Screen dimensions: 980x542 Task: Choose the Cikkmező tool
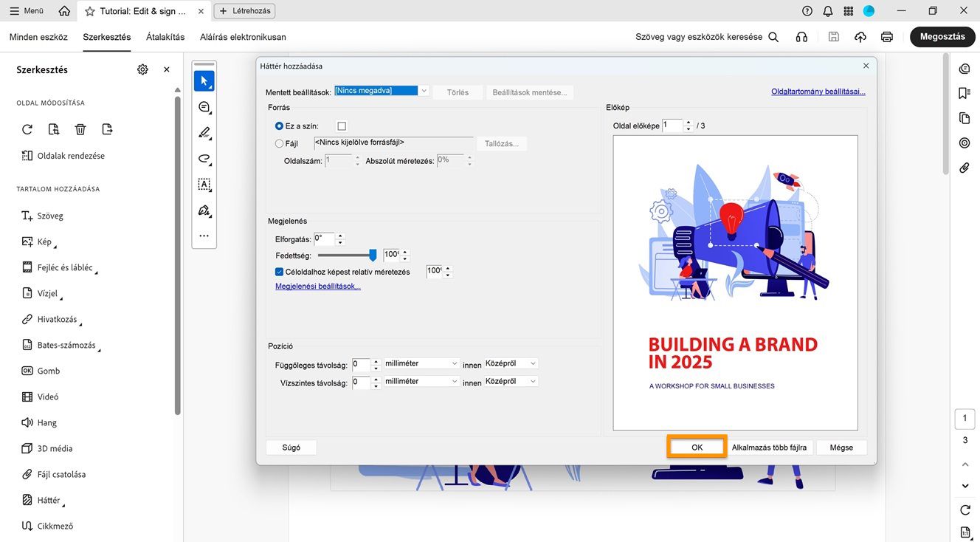47,526
